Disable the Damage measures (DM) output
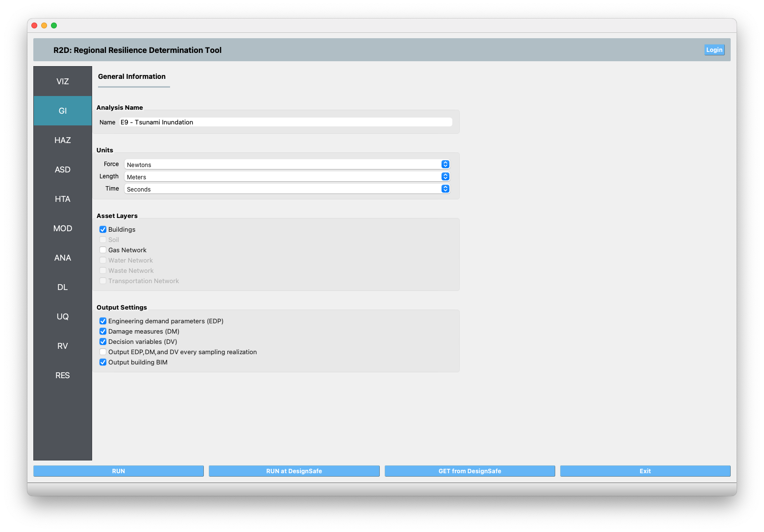Viewport: 764px width, 532px height. click(x=103, y=331)
